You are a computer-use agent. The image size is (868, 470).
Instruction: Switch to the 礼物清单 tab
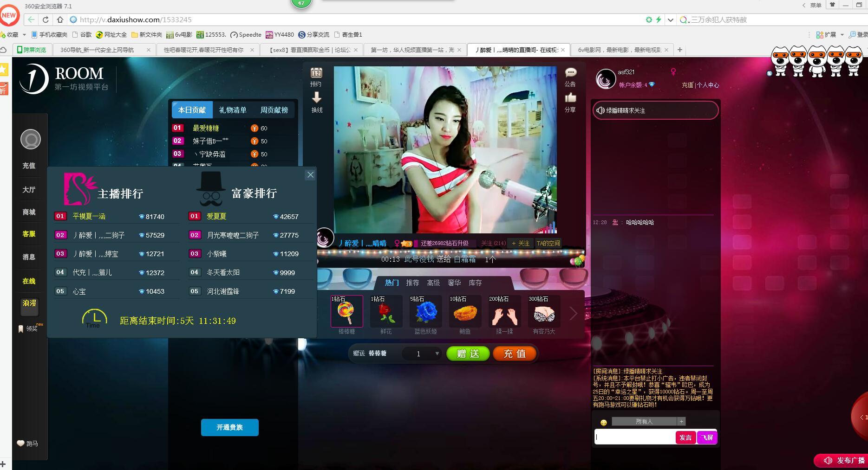click(x=233, y=110)
